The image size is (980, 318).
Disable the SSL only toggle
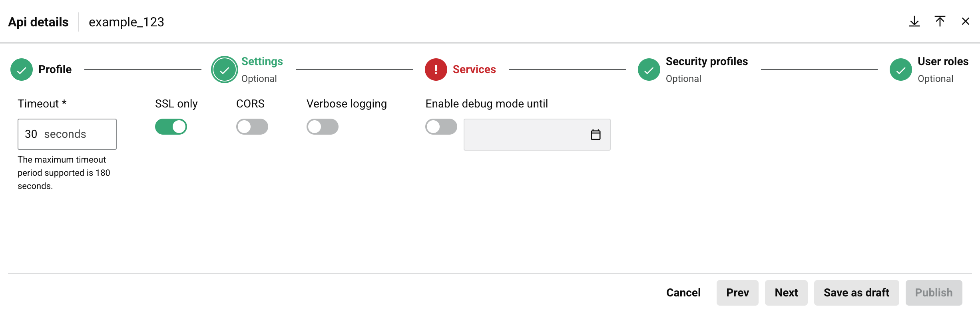[x=171, y=127]
